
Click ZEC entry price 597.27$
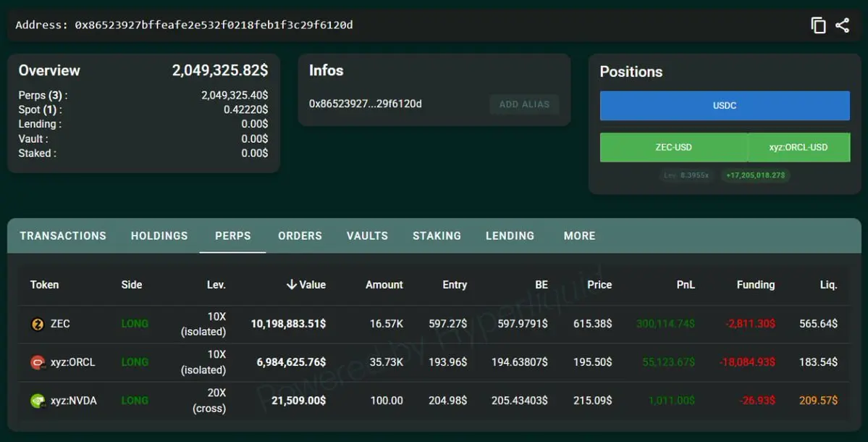click(448, 323)
